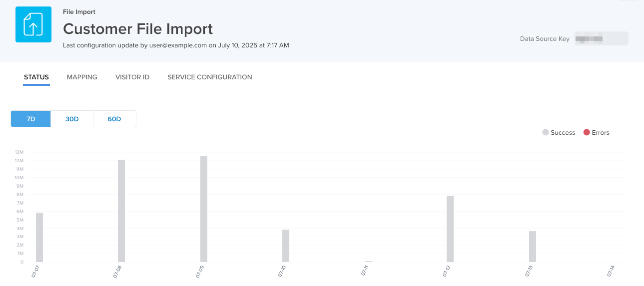Click the blue file import upload icon

click(33, 24)
